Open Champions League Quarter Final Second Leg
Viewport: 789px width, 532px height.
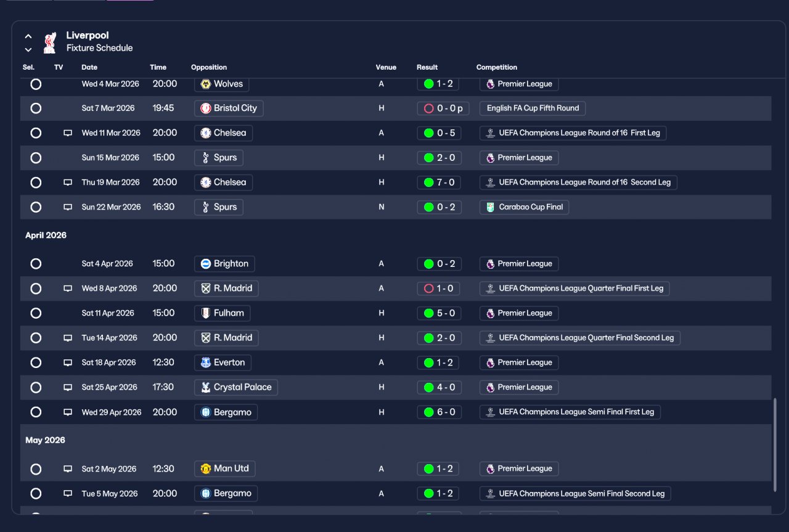580,338
